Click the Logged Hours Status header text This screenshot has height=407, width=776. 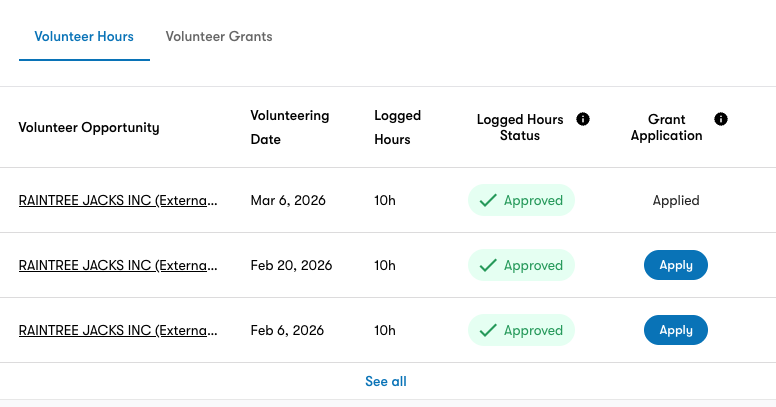coord(520,127)
